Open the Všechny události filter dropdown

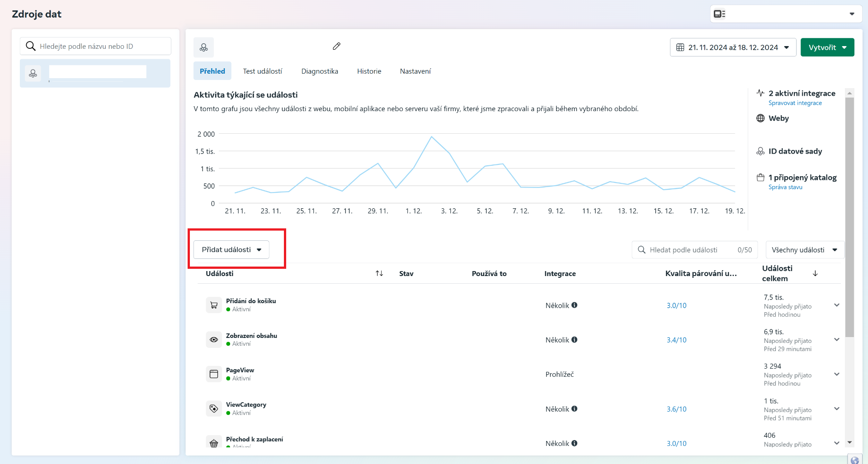(805, 250)
